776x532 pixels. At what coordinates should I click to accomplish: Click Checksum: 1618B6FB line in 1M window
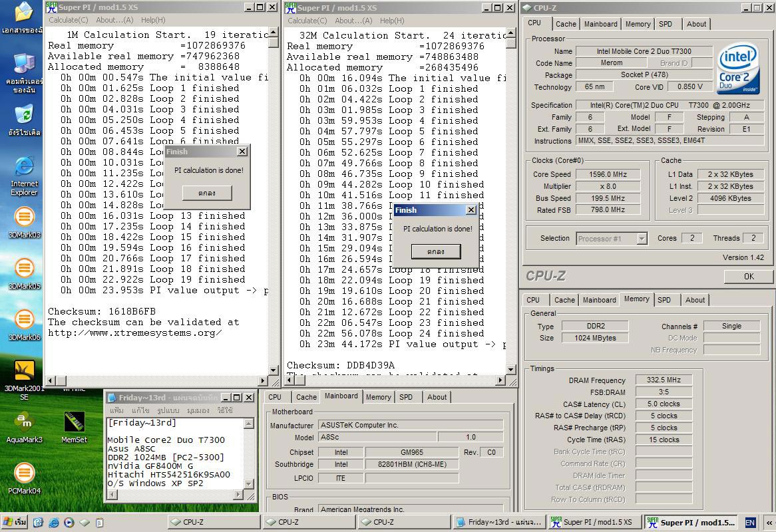[102, 311]
